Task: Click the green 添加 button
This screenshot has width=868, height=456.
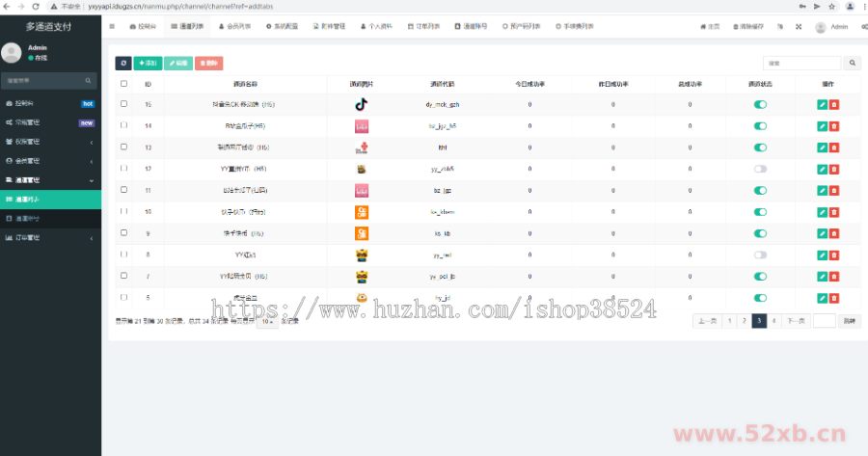Action: click(148, 64)
